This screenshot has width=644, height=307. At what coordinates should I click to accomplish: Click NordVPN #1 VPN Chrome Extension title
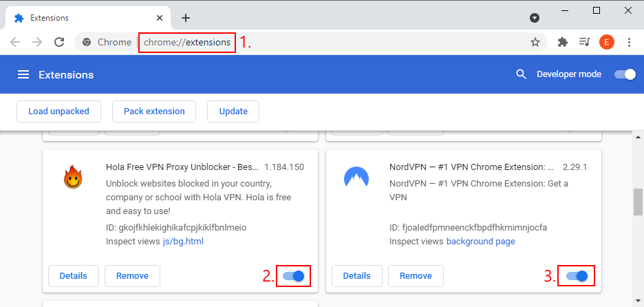point(471,167)
